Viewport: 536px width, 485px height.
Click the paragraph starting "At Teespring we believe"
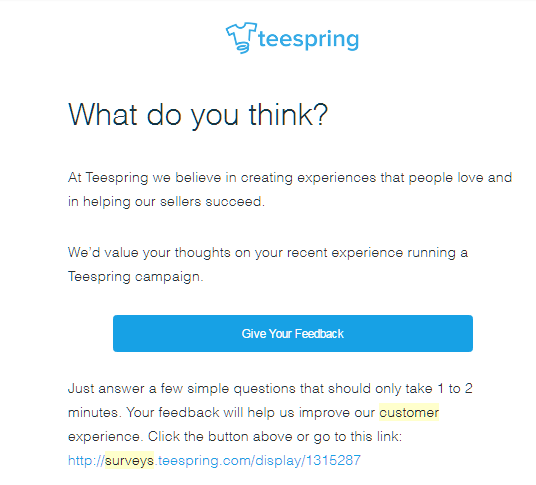290,190
